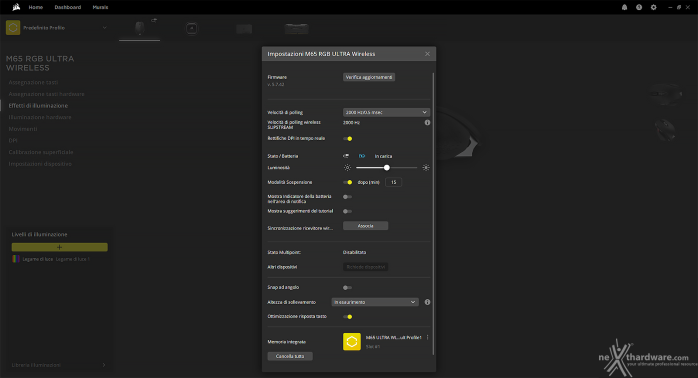Click the wireless connection status icon
Viewport: 698px width, 378px height.
click(x=346, y=156)
